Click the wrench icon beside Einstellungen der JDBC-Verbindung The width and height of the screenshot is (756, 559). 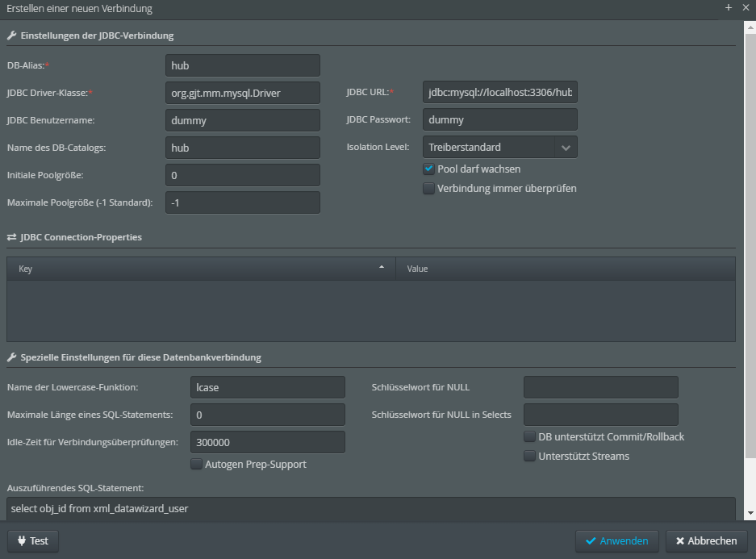point(11,35)
